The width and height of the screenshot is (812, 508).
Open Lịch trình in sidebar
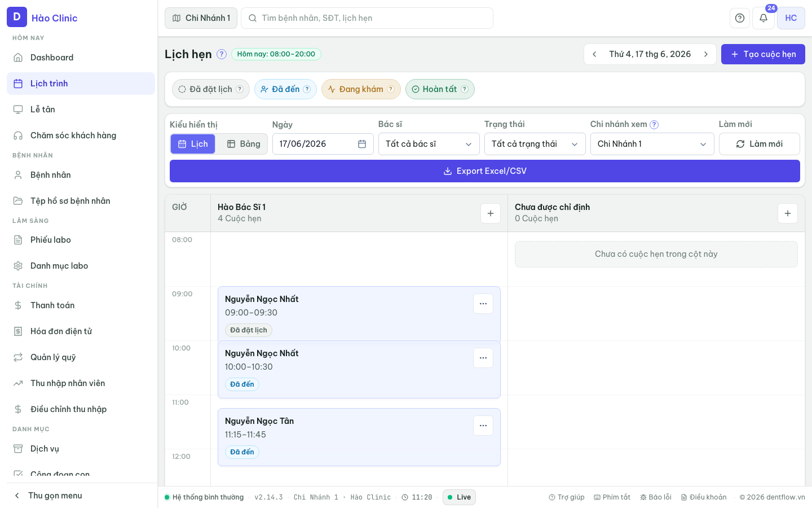[81, 84]
